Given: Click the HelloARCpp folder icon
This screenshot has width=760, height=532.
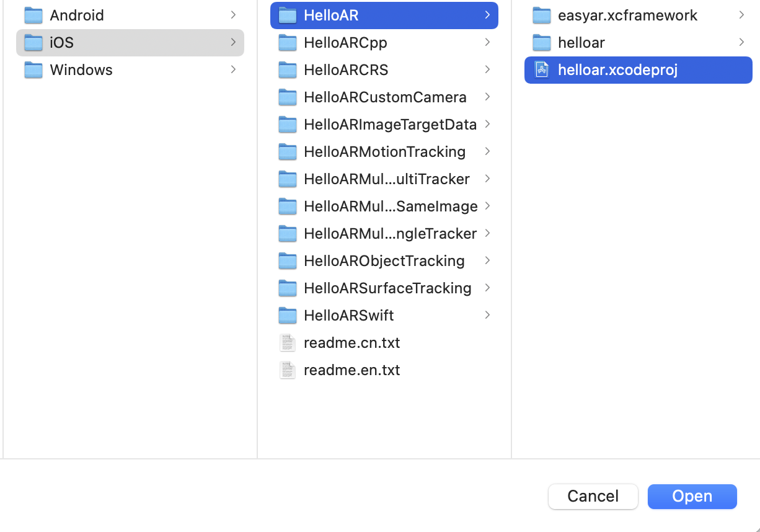Looking at the screenshot, I should [287, 43].
